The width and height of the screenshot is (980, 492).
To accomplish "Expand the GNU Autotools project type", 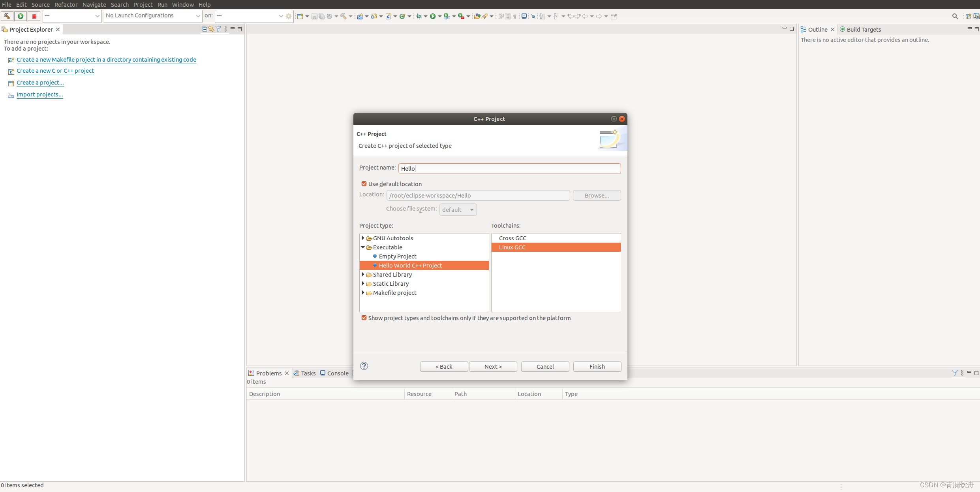I will point(363,238).
